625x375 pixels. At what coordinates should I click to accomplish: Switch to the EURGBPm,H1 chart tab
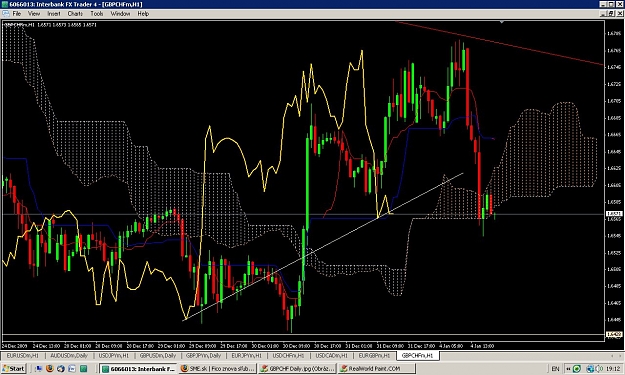(x=374, y=355)
